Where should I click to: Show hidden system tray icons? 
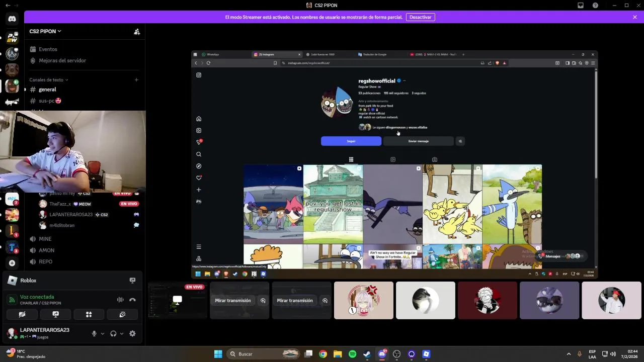[569, 354]
